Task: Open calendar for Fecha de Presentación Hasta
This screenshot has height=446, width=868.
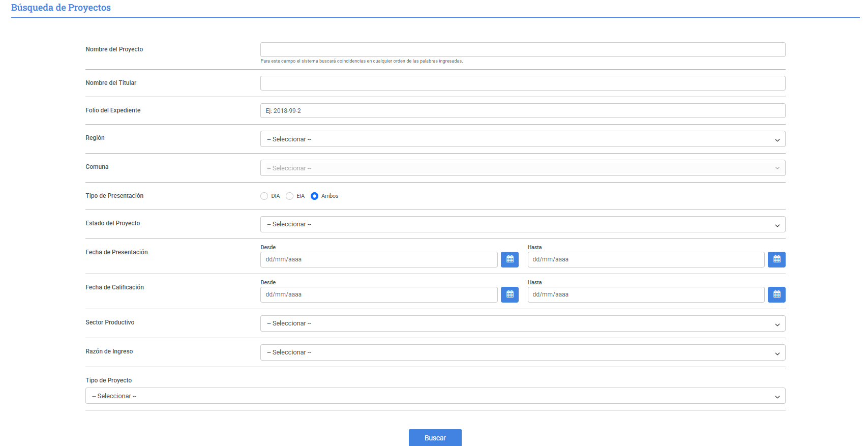Action: tap(776, 259)
